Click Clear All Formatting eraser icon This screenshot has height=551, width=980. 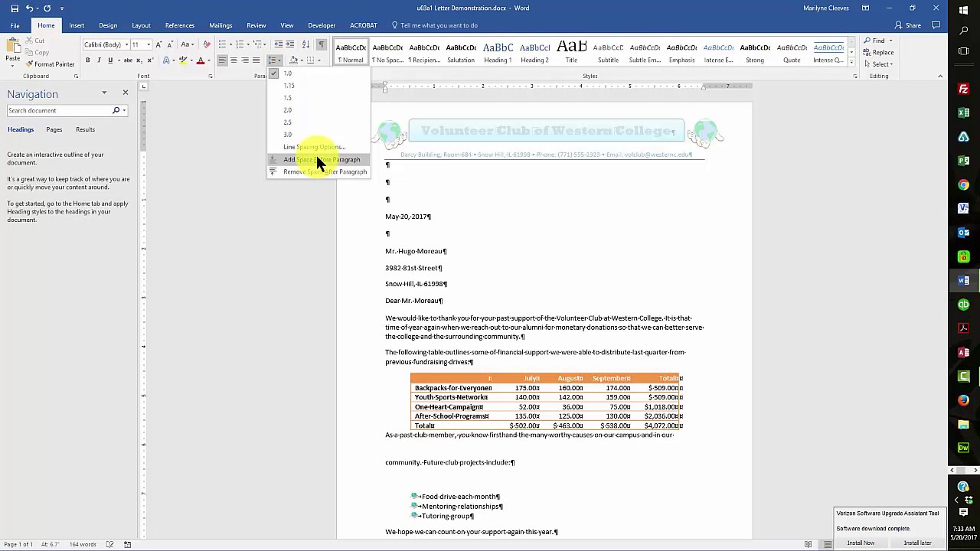[206, 44]
